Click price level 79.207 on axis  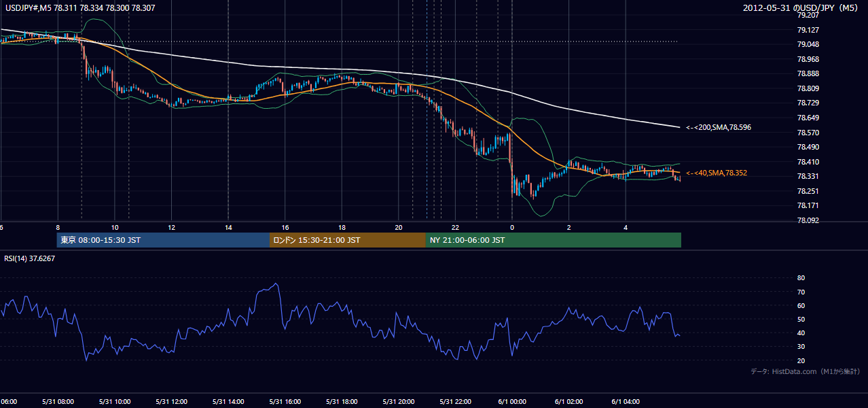point(807,15)
